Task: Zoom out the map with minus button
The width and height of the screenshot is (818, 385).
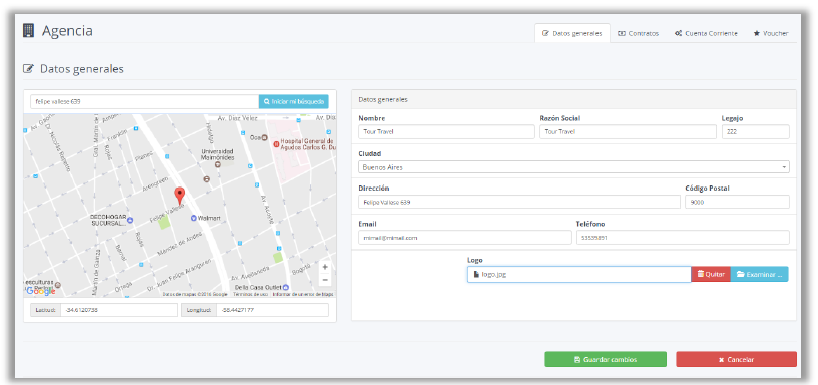Action: click(x=325, y=280)
